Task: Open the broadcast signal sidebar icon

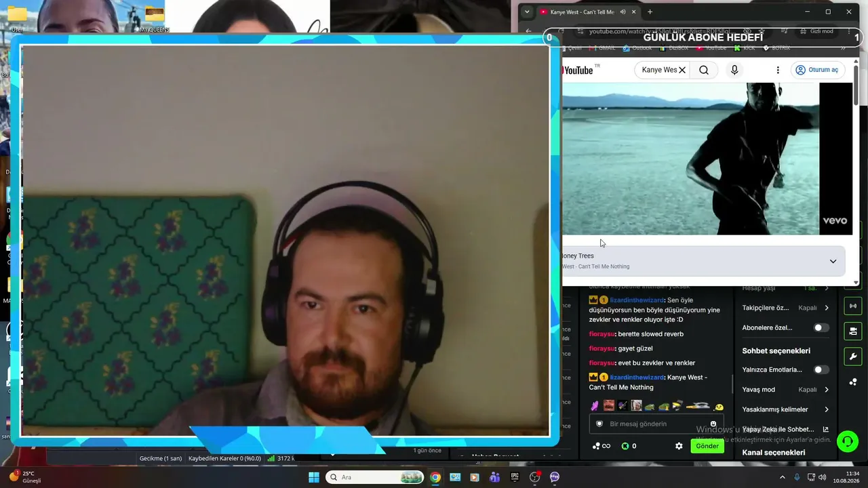Action: tap(852, 306)
